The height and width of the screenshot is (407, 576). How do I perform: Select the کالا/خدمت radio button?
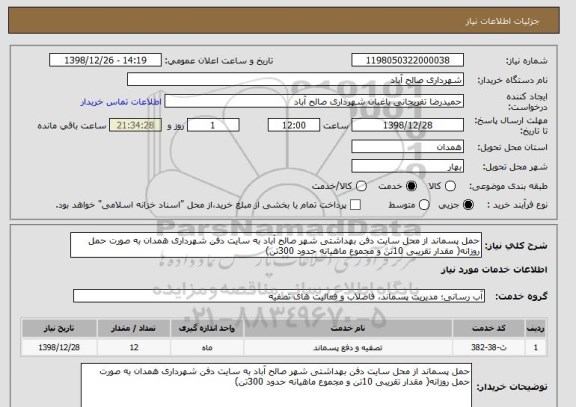(361, 186)
